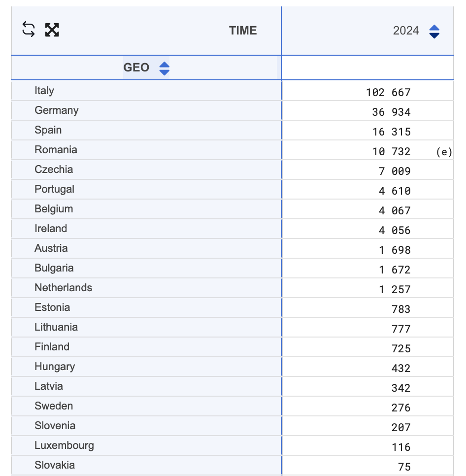Click the Ireland value 4 056
Screen dimensions: 466x476
tap(395, 231)
